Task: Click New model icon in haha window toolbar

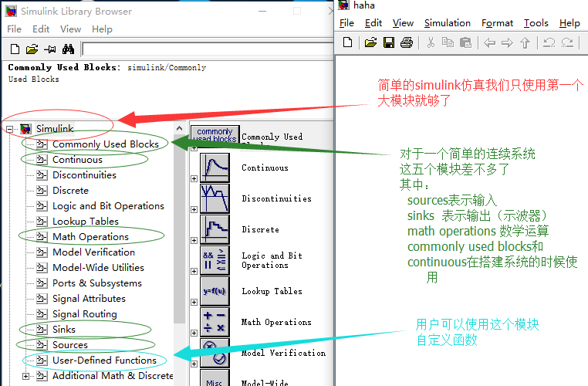Action: (347, 42)
